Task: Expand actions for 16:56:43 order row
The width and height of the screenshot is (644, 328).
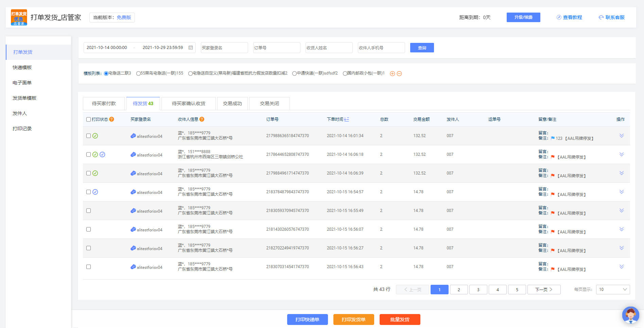Action: pos(622,267)
